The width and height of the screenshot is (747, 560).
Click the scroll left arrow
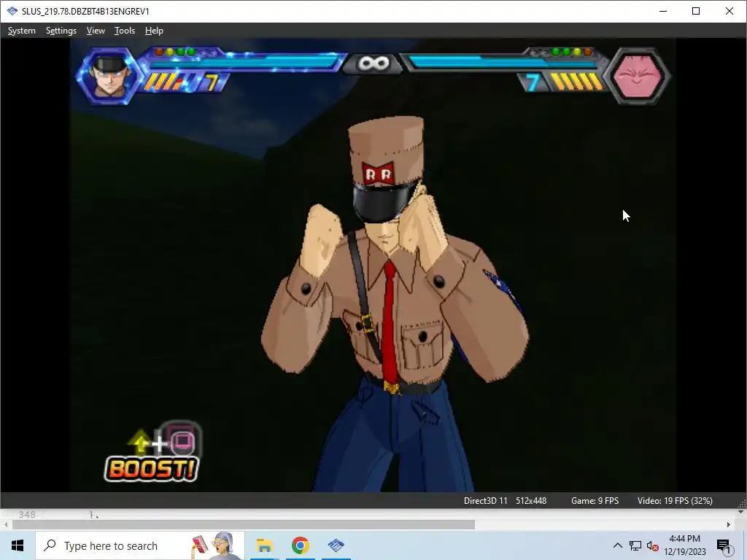coord(5,525)
